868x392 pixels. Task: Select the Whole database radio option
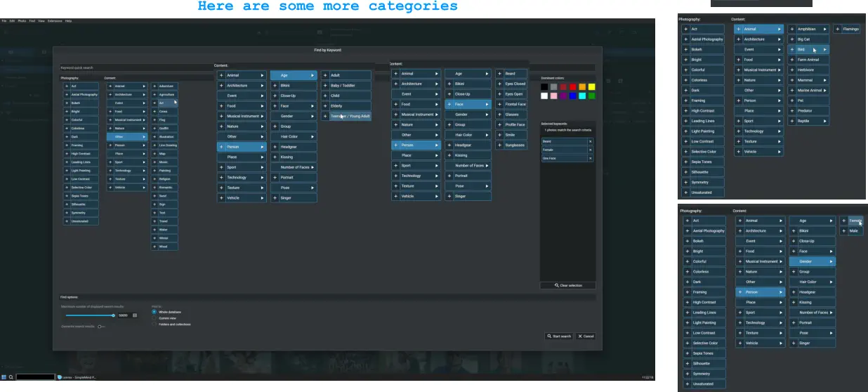(154, 312)
